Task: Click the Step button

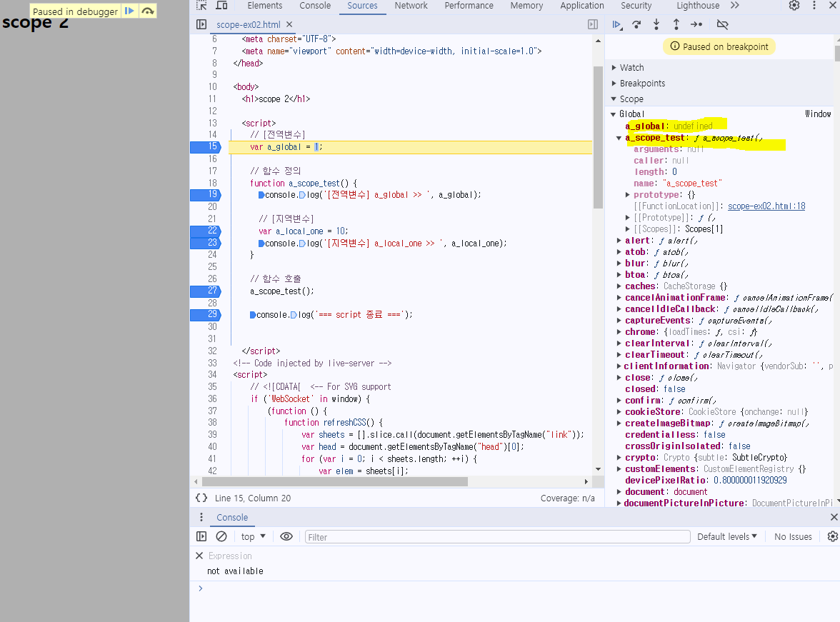Action: point(696,25)
